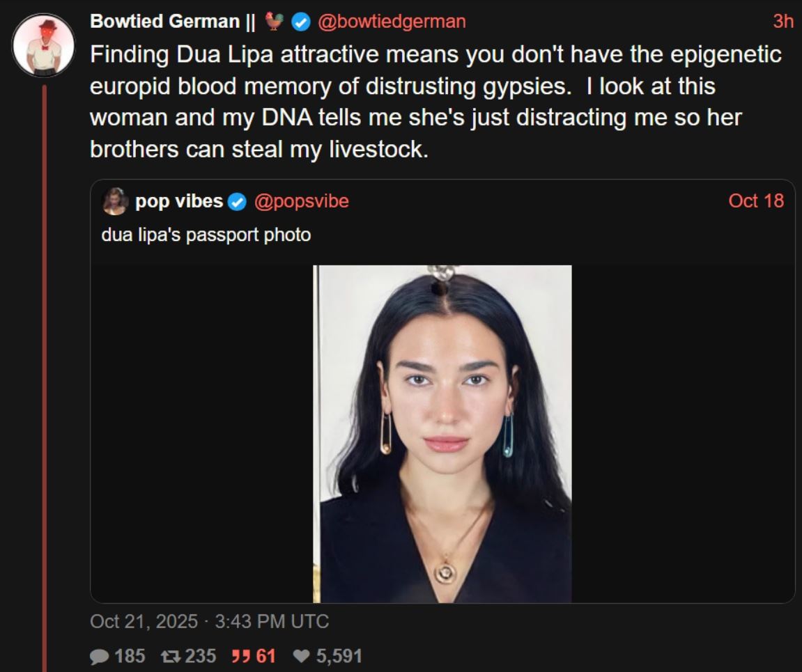Click the 5,591 likes count

[340, 655]
